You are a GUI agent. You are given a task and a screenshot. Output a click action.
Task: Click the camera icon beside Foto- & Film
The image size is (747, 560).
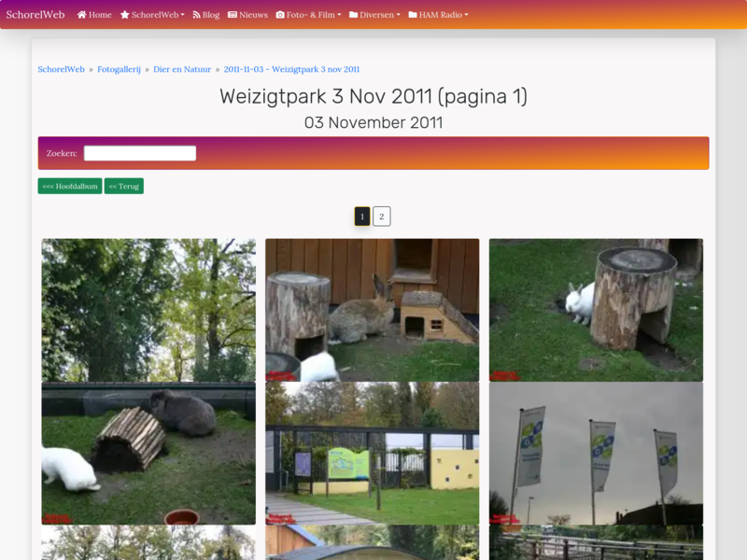[x=280, y=15]
